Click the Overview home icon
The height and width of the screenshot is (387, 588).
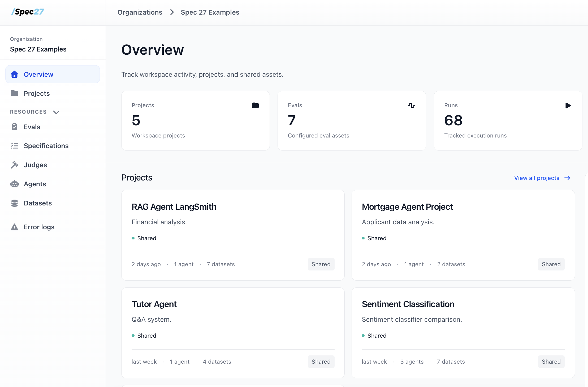click(15, 74)
